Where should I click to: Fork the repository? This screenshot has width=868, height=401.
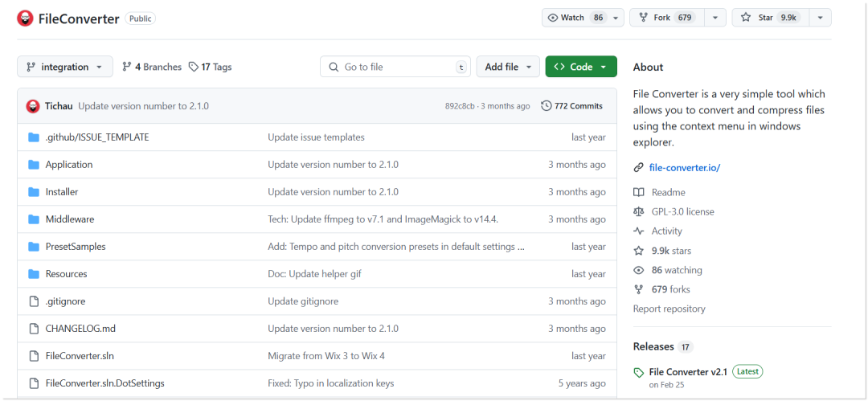(656, 18)
